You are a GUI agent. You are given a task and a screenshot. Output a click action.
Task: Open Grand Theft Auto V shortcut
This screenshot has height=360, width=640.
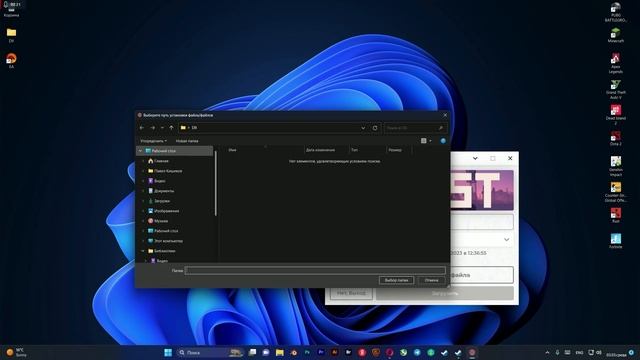(616, 89)
